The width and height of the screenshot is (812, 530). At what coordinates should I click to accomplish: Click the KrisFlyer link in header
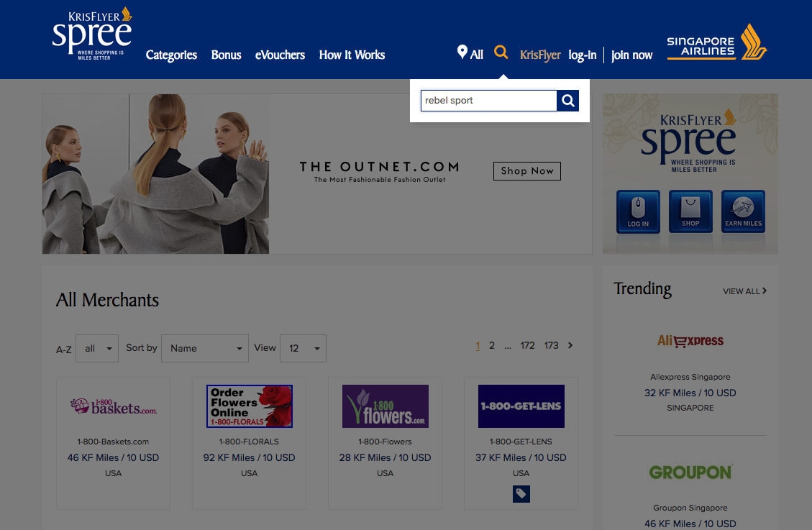point(540,55)
